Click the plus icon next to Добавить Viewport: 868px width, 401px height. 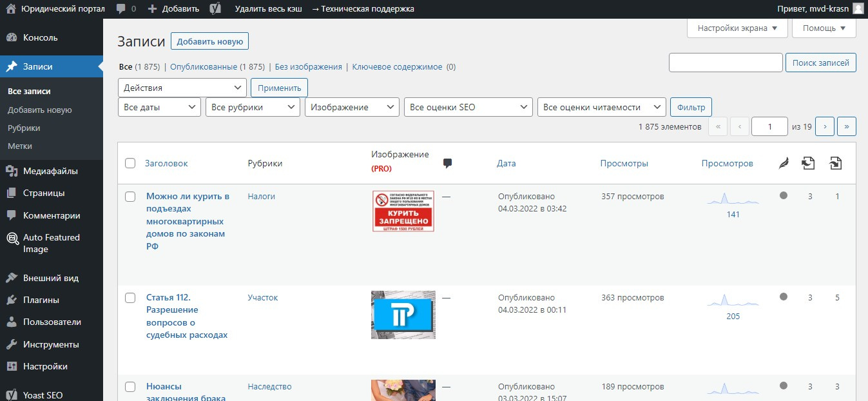152,9
